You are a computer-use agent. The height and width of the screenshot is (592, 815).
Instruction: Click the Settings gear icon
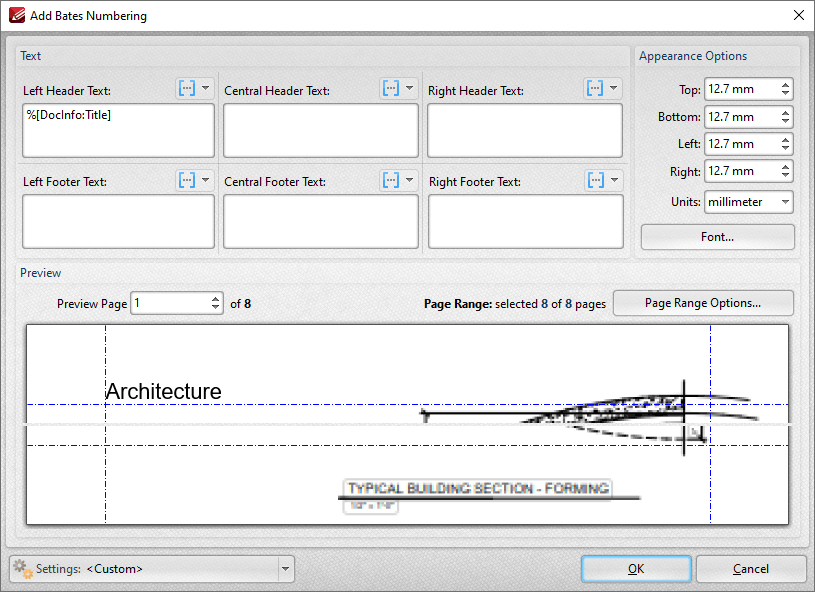pyautogui.click(x=22, y=569)
